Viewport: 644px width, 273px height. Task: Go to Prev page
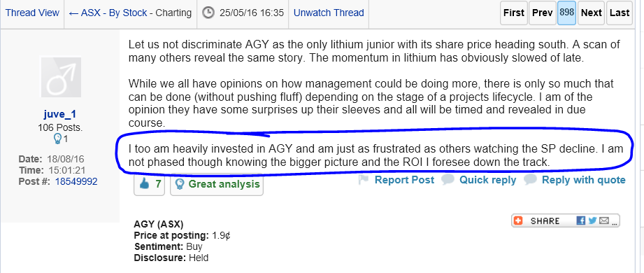coord(542,13)
